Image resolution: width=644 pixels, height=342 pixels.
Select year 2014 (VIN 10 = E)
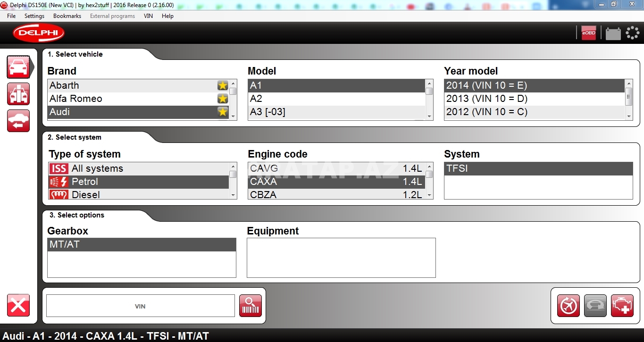[535, 85]
